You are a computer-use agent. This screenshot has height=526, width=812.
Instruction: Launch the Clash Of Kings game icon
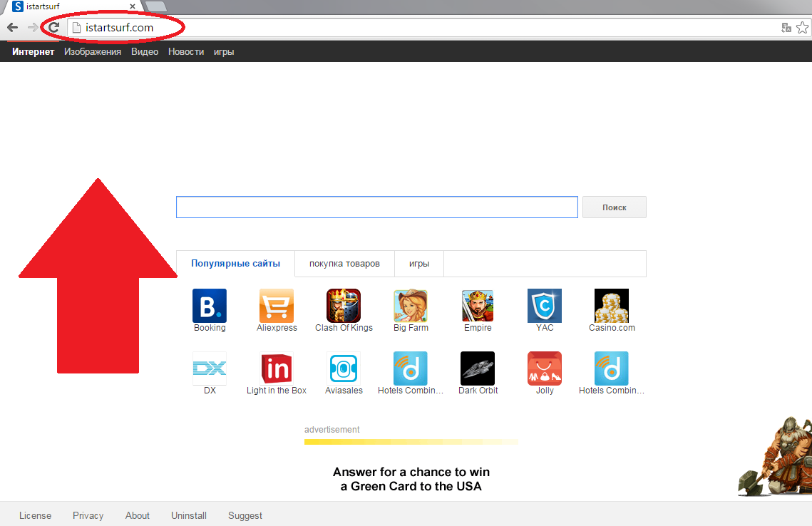click(344, 306)
